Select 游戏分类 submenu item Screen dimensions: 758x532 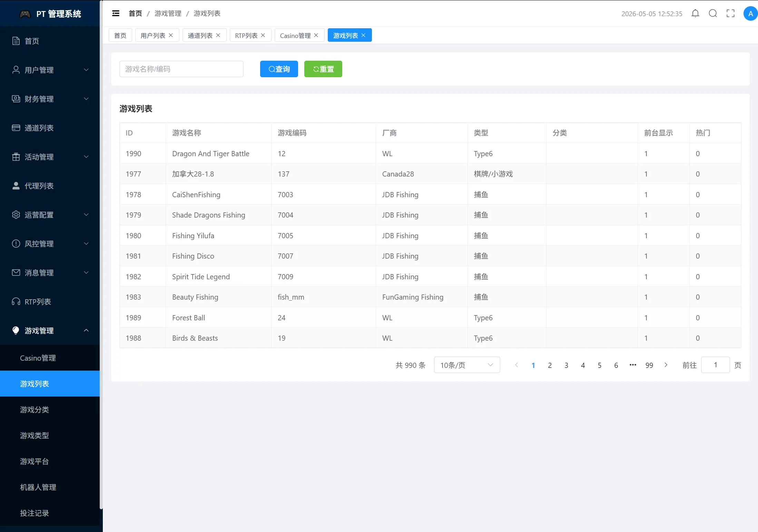[x=50, y=410]
